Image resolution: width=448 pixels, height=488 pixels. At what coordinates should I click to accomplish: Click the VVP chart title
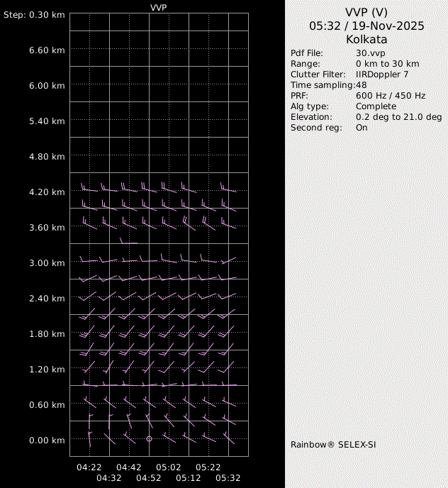tap(159, 7)
